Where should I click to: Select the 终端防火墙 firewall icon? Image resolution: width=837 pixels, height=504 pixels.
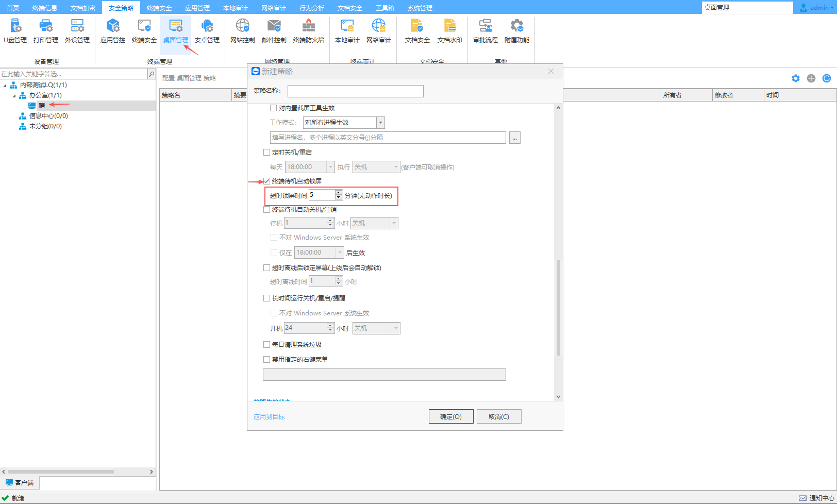pyautogui.click(x=308, y=31)
